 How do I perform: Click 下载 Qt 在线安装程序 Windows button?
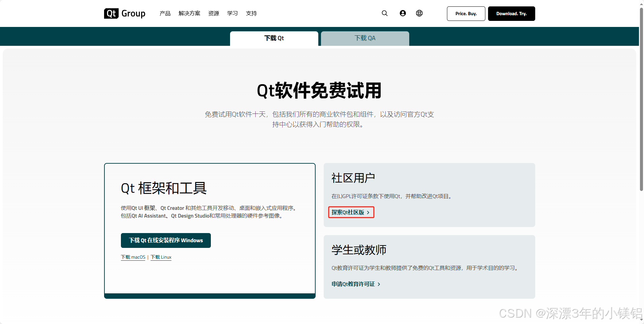[166, 240]
